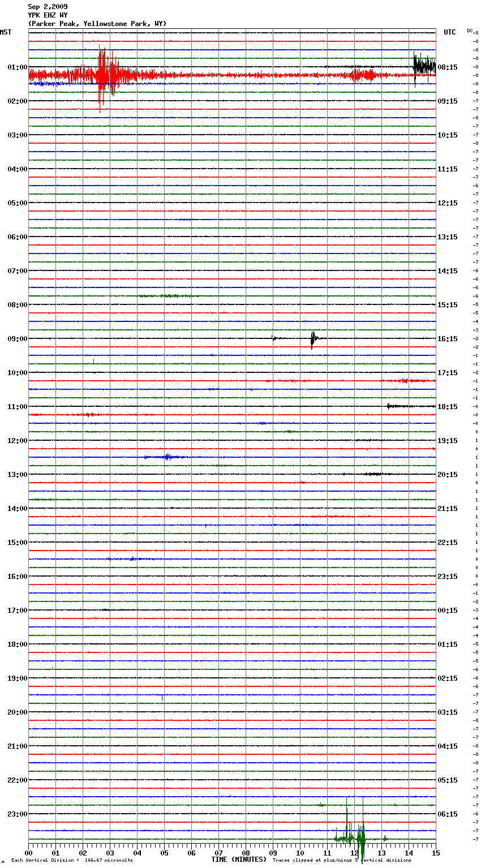
Task: Click the 00:15 UTC time label
Action: (448, 611)
